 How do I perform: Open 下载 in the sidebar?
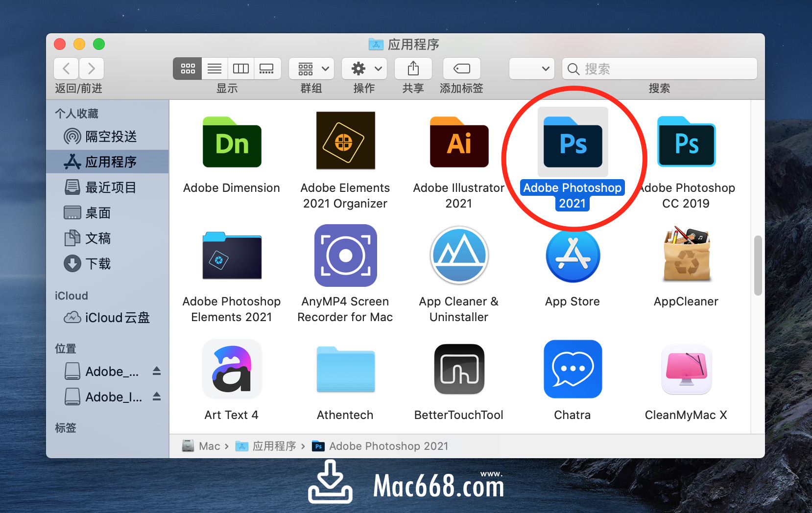tap(107, 263)
